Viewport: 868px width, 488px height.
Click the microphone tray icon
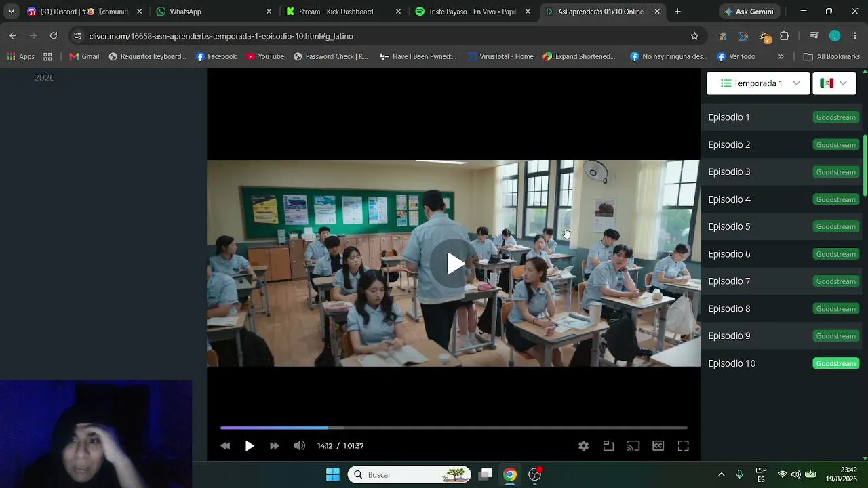[740, 474]
